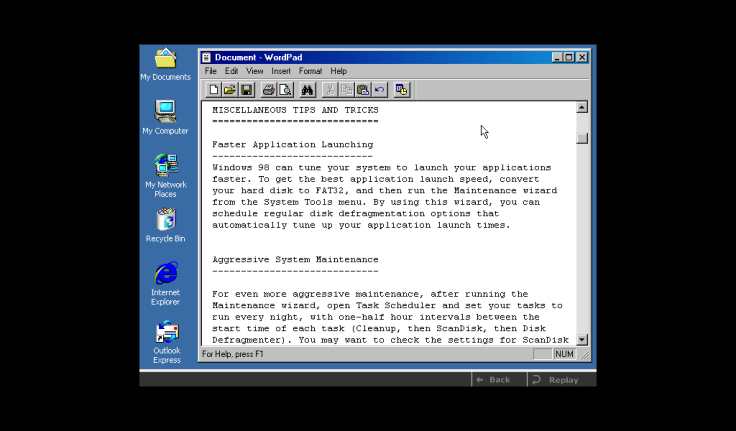Click the Find binoculars icon

click(x=307, y=90)
